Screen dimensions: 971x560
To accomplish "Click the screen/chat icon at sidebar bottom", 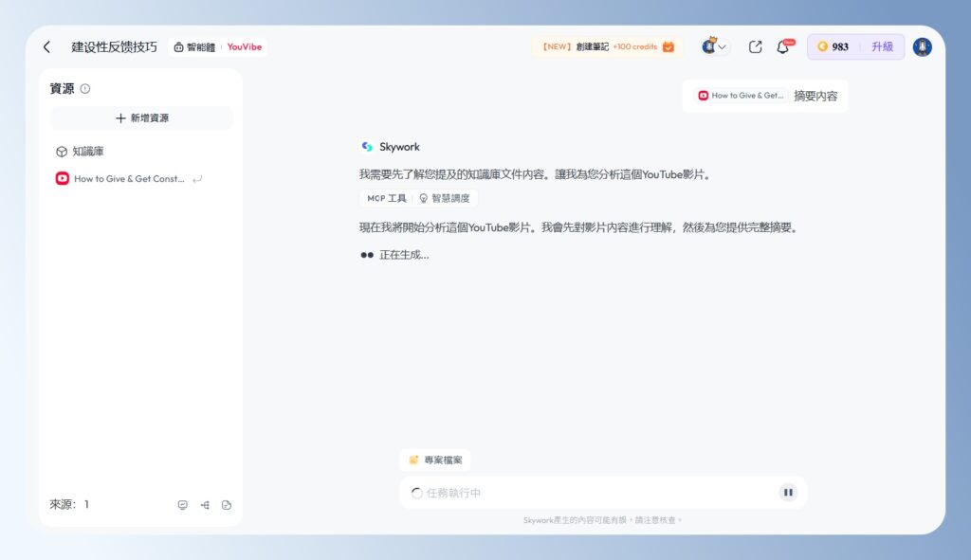I will click(183, 504).
